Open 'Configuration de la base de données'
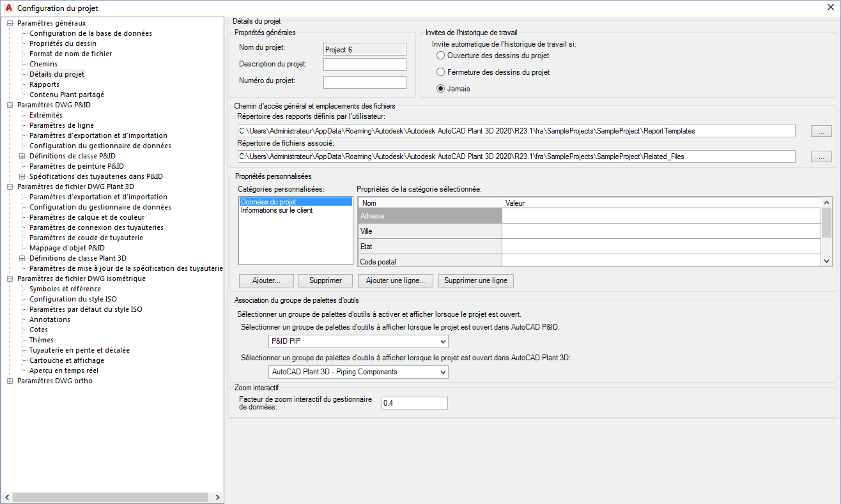Viewport: 841px width, 504px height. (x=91, y=33)
